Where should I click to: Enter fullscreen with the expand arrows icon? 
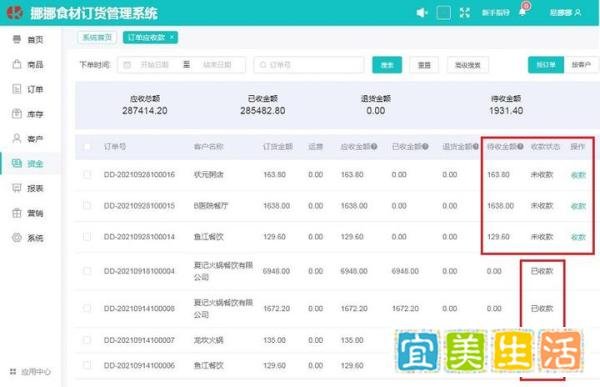click(465, 13)
